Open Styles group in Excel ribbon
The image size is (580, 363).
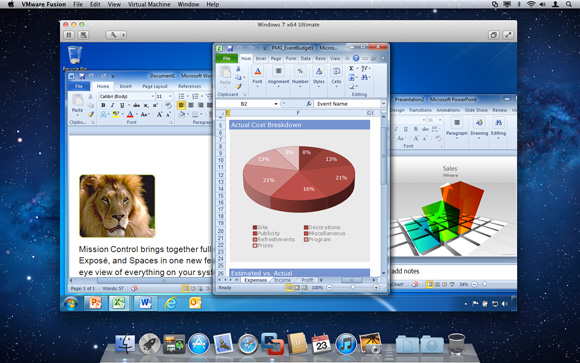(x=318, y=77)
